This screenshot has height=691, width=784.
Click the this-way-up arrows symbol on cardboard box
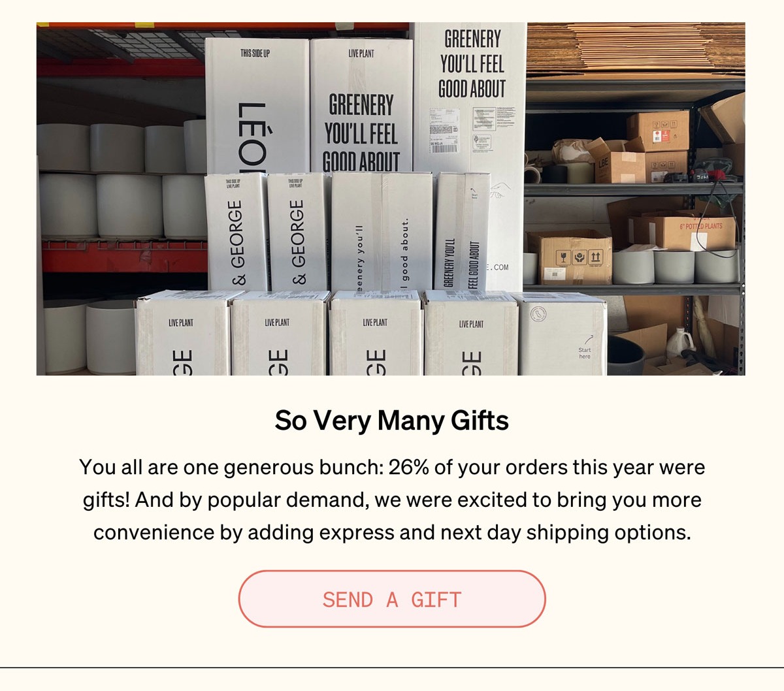(x=596, y=257)
